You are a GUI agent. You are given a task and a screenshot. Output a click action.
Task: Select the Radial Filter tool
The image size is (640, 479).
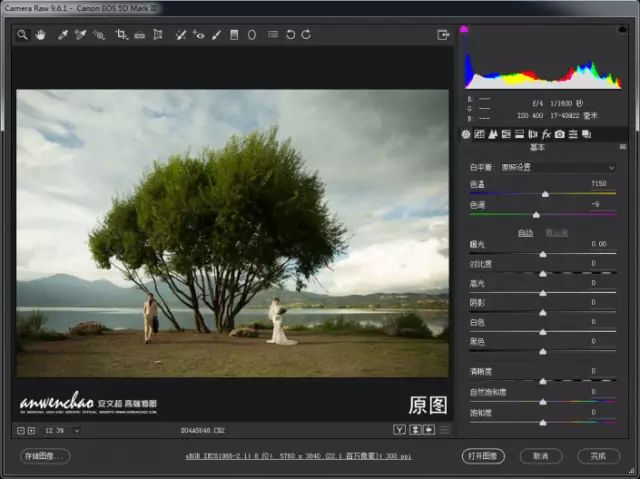click(252, 35)
